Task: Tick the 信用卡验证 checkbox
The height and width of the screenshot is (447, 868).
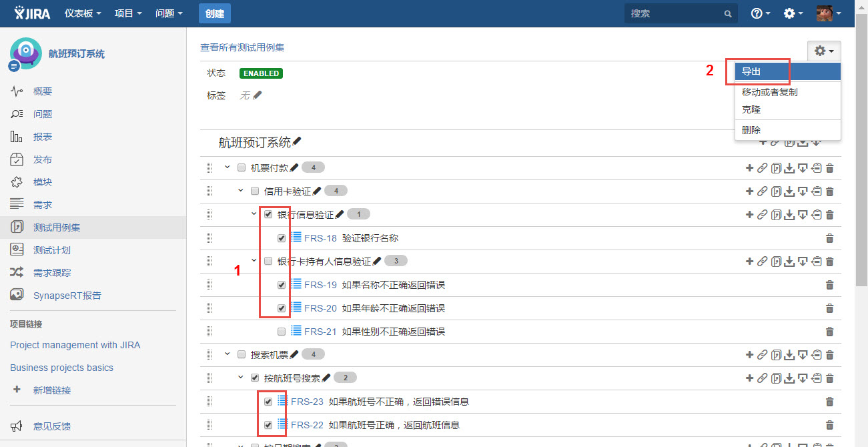Action: (x=255, y=191)
